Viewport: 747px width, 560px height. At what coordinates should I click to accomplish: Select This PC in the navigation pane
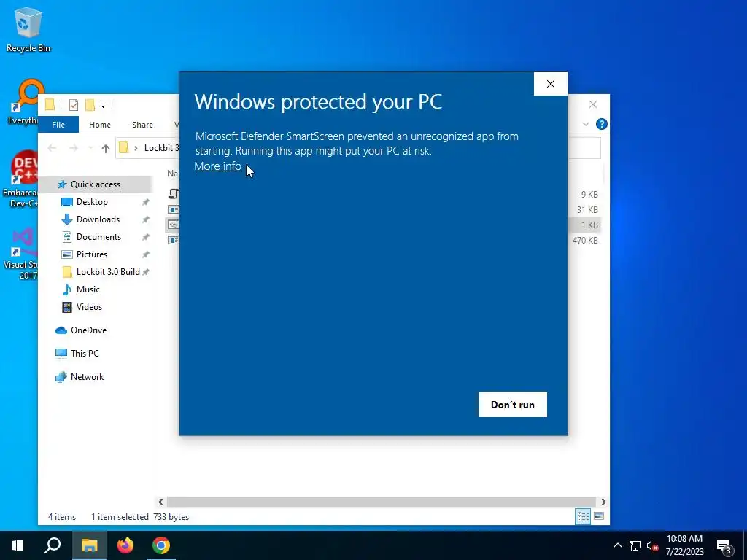(85, 354)
